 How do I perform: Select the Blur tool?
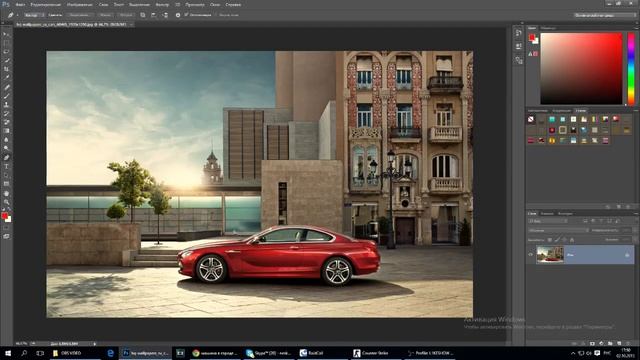pos(7,140)
